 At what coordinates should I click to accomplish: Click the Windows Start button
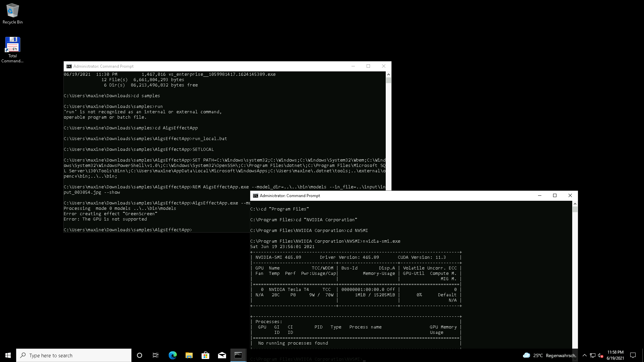tap(8, 355)
